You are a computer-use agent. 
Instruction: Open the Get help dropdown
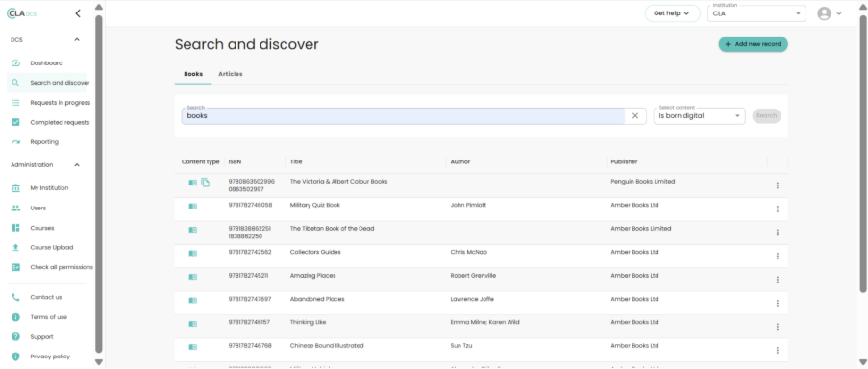pos(672,13)
